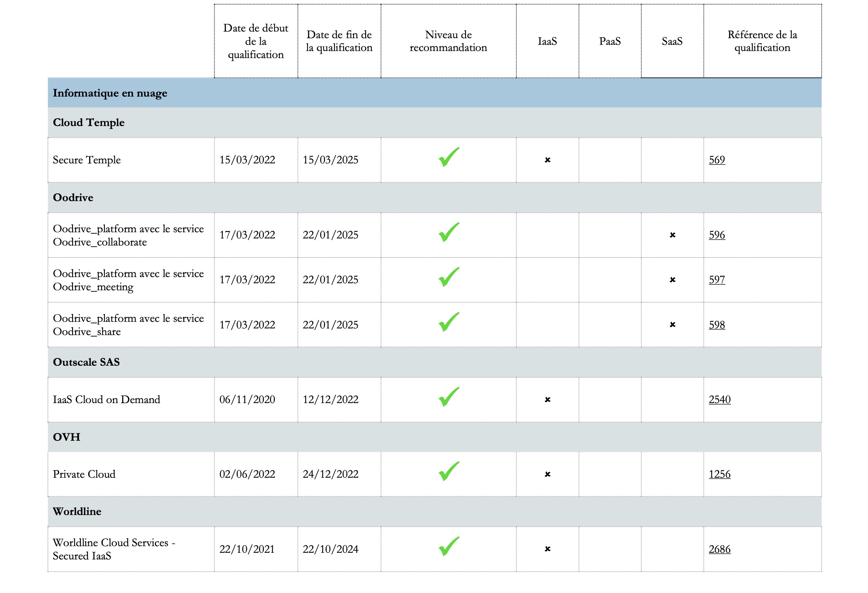Image resolution: width=868 pixels, height=593 pixels.
Task: Click the green checkmark for Oodrive_share row
Action: tap(449, 322)
